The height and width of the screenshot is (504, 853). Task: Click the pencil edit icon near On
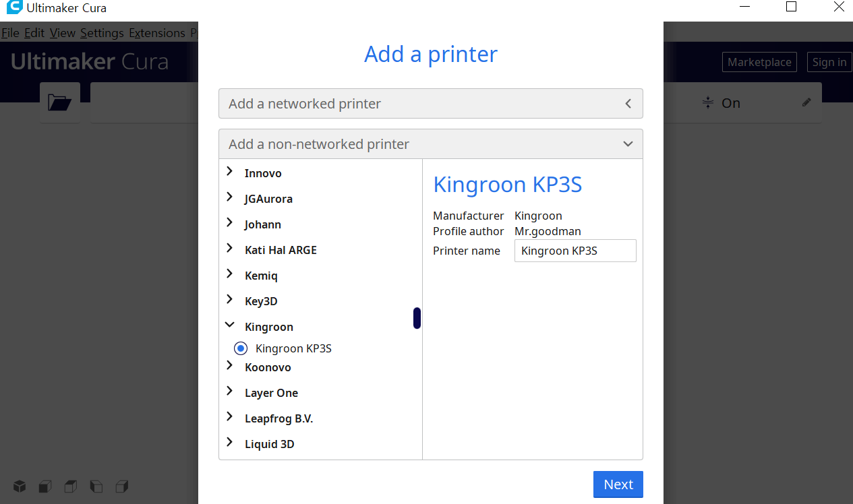[806, 102]
